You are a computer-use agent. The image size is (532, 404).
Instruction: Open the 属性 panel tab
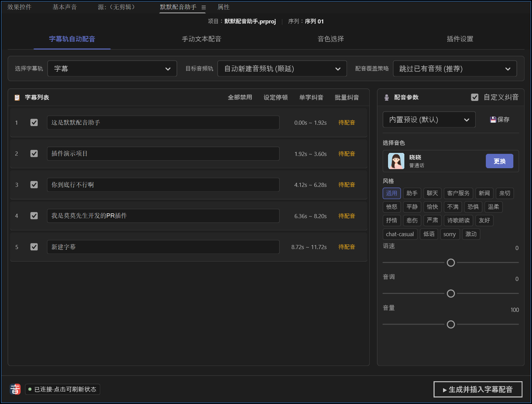pyautogui.click(x=223, y=7)
